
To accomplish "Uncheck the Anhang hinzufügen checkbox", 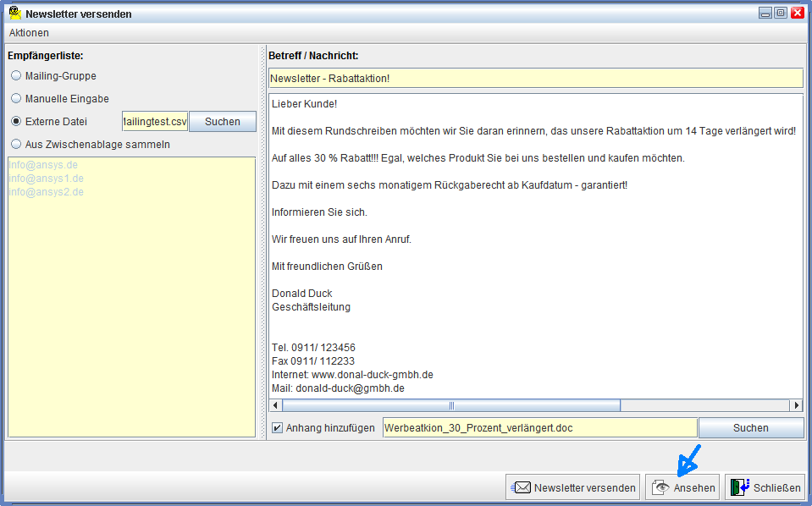I will (x=277, y=428).
